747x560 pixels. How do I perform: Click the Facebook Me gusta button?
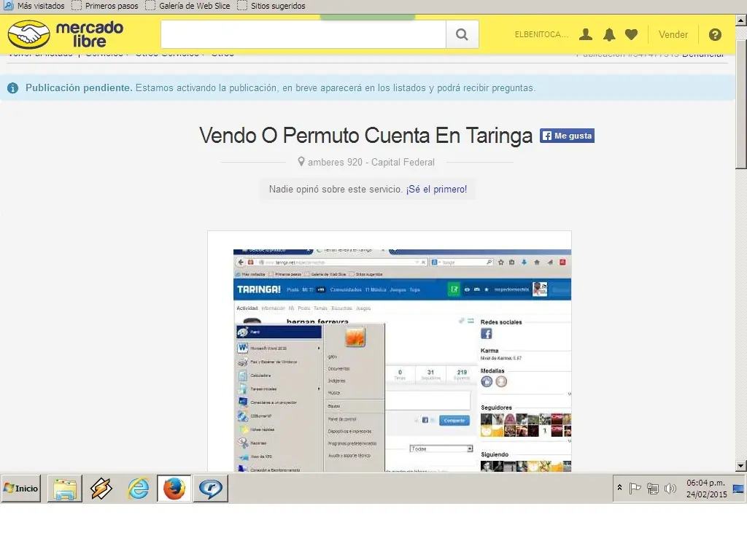[567, 136]
